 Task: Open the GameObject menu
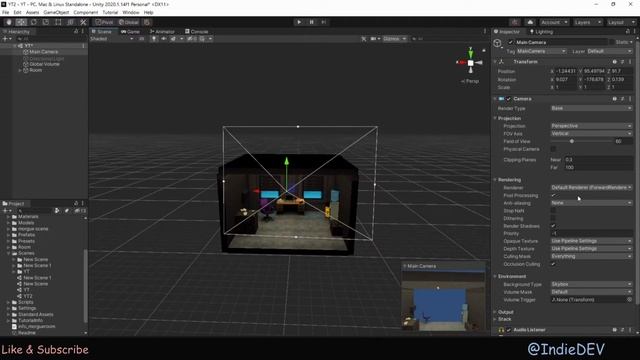[56, 13]
